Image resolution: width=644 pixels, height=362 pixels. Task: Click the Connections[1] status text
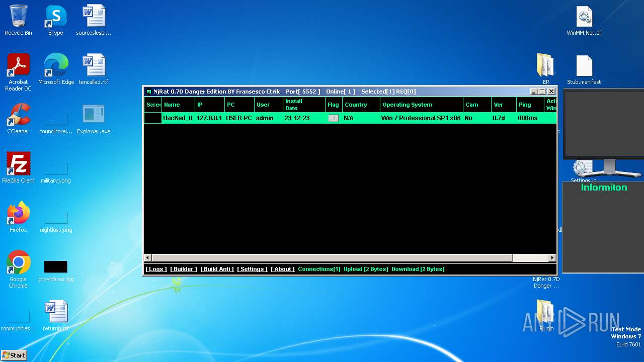point(319,269)
